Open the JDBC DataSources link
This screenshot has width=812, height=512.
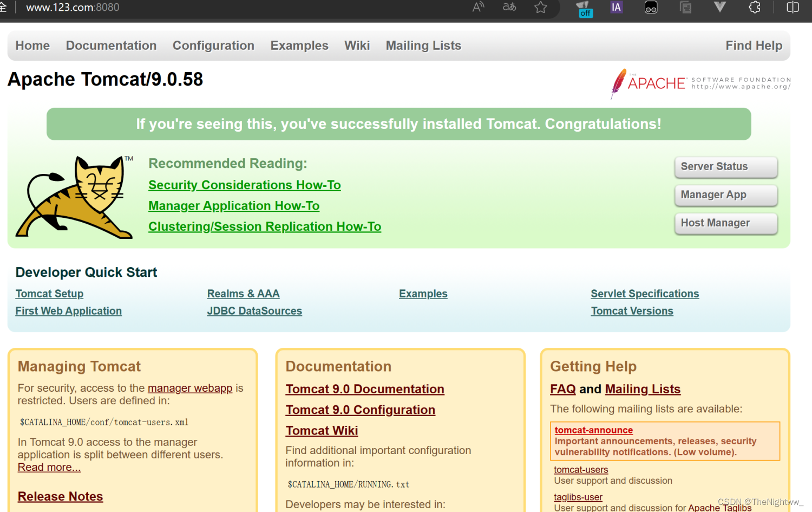[x=254, y=311]
